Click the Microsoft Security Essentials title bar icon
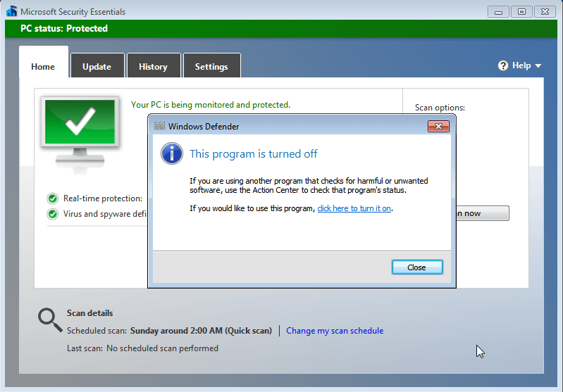 (x=12, y=11)
